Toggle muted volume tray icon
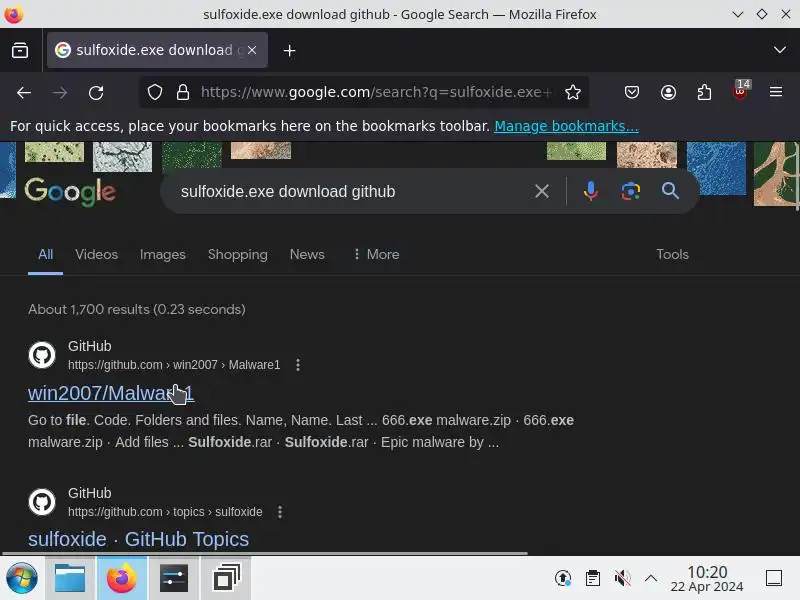This screenshot has height=600, width=800. coord(622,578)
